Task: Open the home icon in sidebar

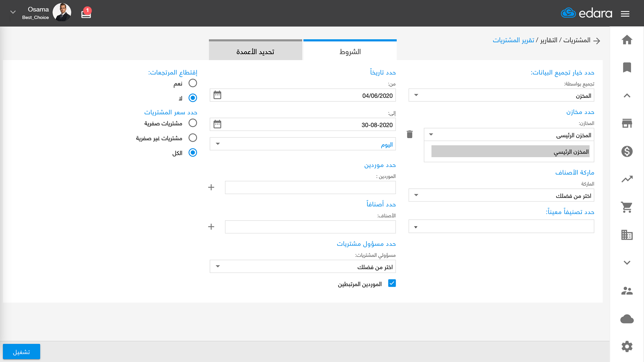Action: [x=627, y=40]
